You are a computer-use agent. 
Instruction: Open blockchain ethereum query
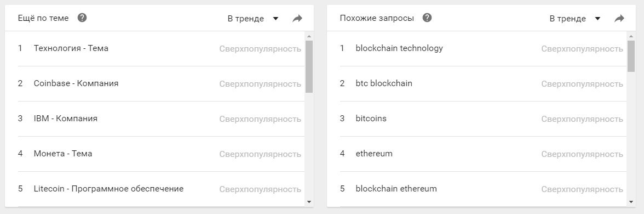(x=483, y=189)
